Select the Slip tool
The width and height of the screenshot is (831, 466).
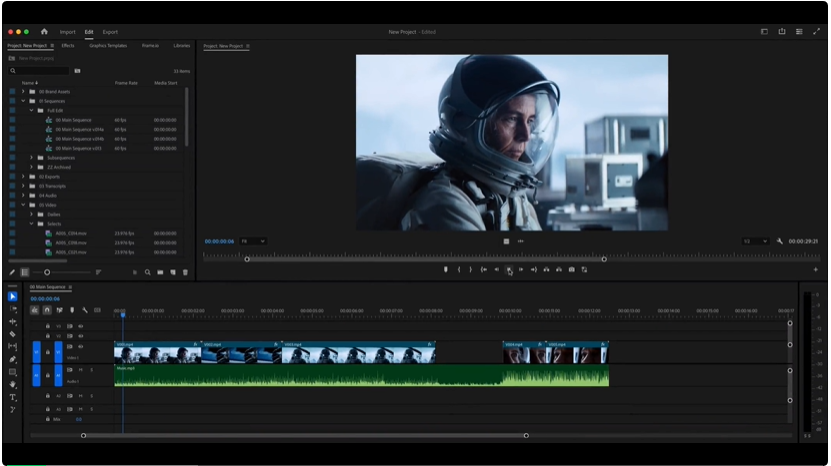13,346
